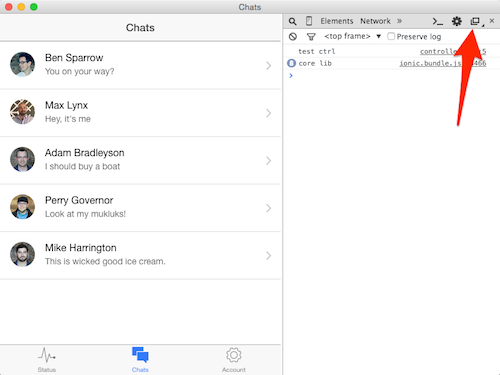This screenshot has width=500, height=375.
Task: Open Ben Sparrow's chat
Action: [x=140, y=65]
